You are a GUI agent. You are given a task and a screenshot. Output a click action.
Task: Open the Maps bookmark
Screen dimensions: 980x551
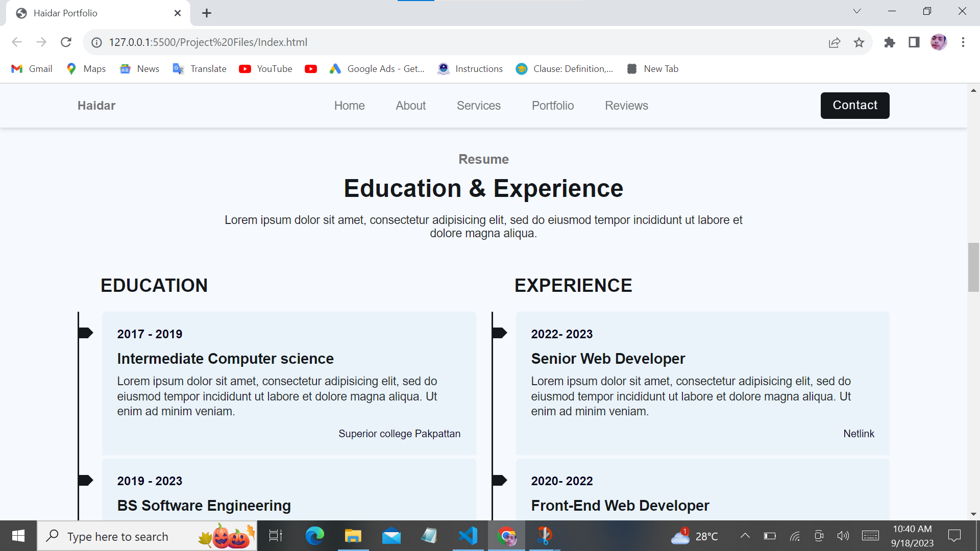(86, 69)
